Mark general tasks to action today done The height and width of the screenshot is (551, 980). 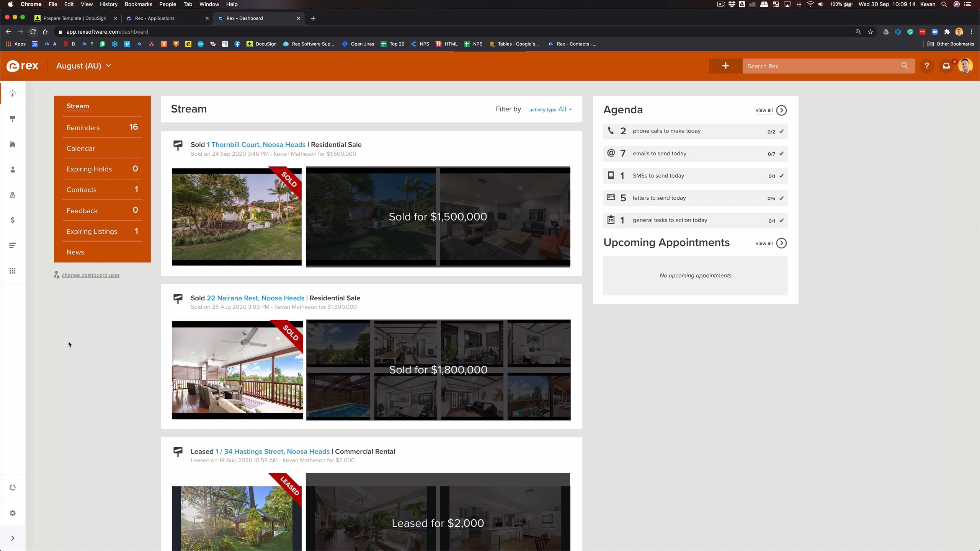pyautogui.click(x=782, y=220)
